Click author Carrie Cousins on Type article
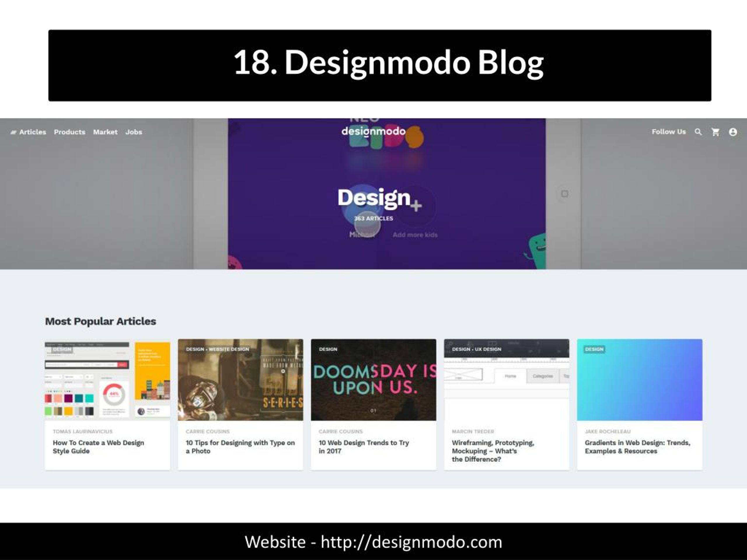The image size is (747, 560). tap(207, 431)
